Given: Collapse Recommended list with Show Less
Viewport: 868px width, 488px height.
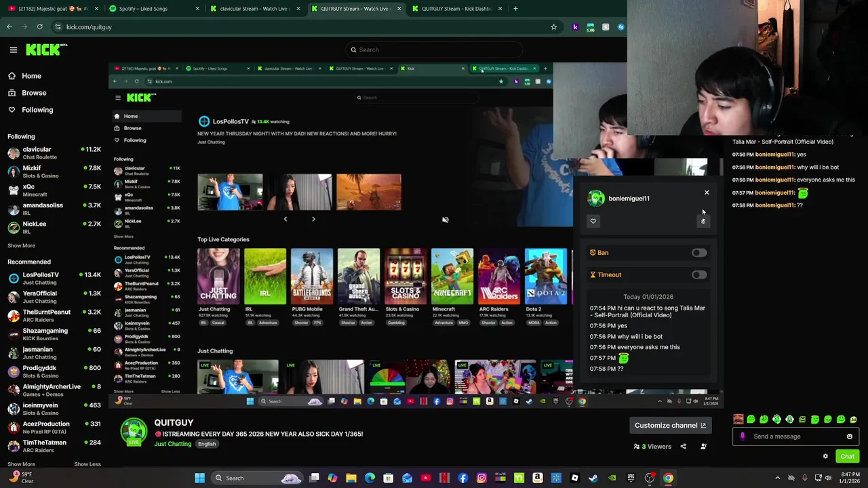Looking at the screenshot, I should click(x=87, y=464).
